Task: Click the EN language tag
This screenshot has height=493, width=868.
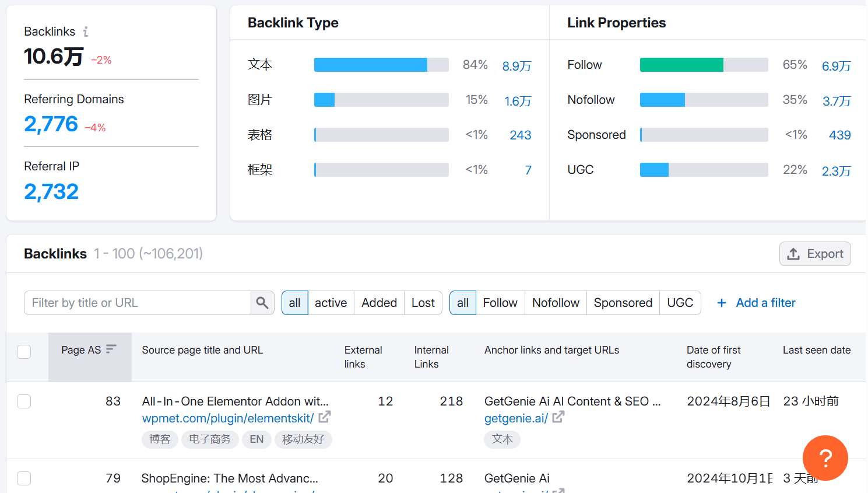Action: (256, 439)
